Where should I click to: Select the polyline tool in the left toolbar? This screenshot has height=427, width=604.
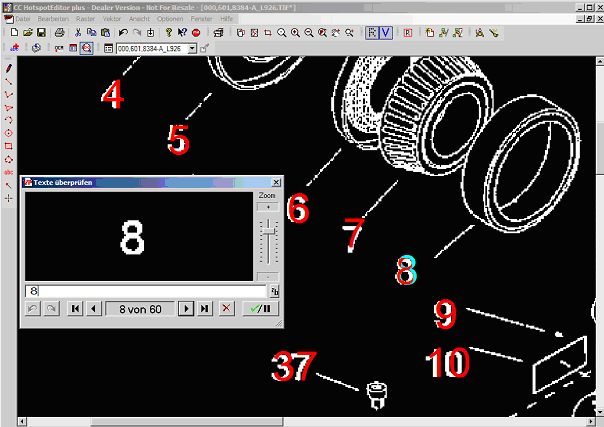(8, 94)
